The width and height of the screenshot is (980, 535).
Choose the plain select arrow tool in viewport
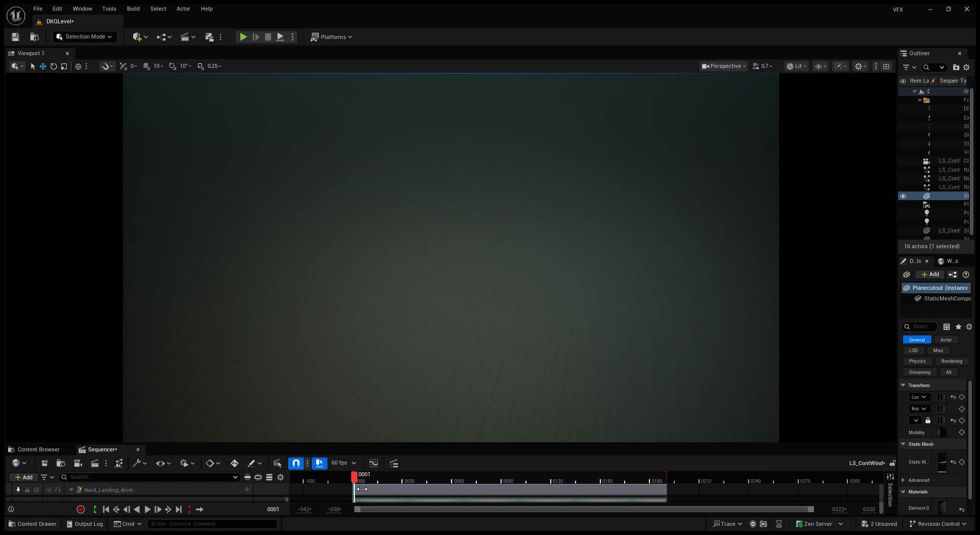pos(33,66)
